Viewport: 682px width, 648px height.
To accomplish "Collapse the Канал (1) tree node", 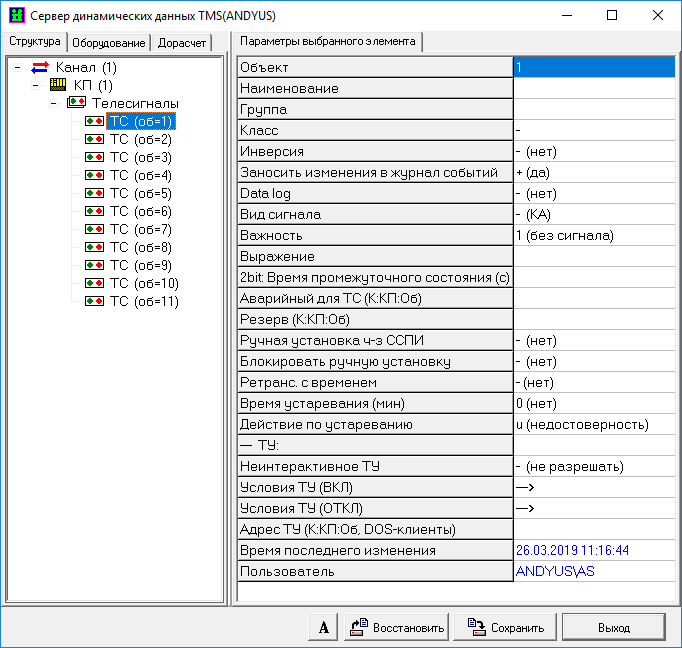I will [x=18, y=68].
